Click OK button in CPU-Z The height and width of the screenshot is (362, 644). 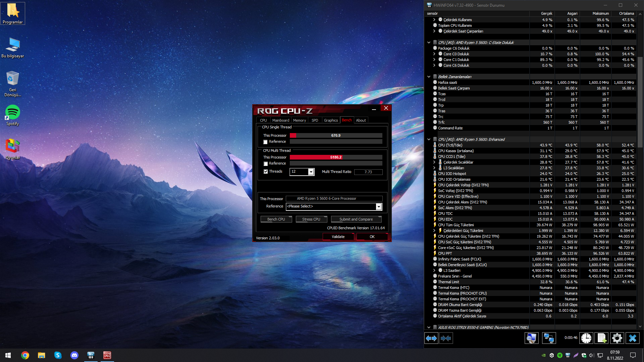pos(372,237)
